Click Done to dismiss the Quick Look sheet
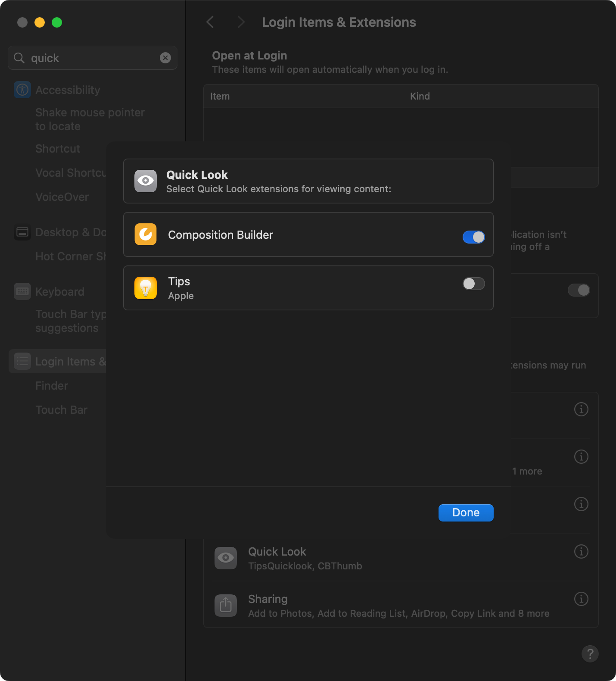 466,513
